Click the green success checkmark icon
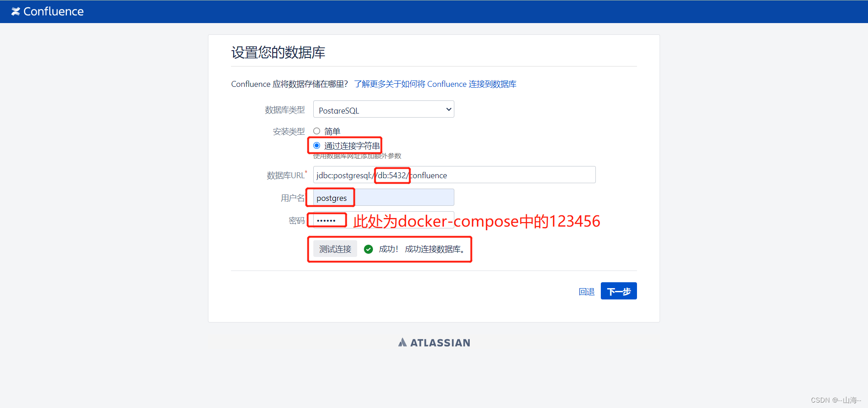 pos(368,249)
